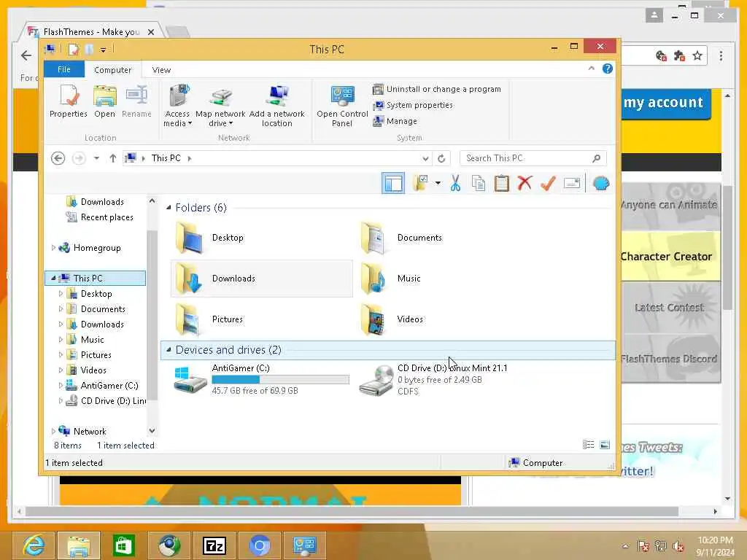The width and height of the screenshot is (747, 560).
Task: Switch to details view layout
Action: (x=589, y=444)
